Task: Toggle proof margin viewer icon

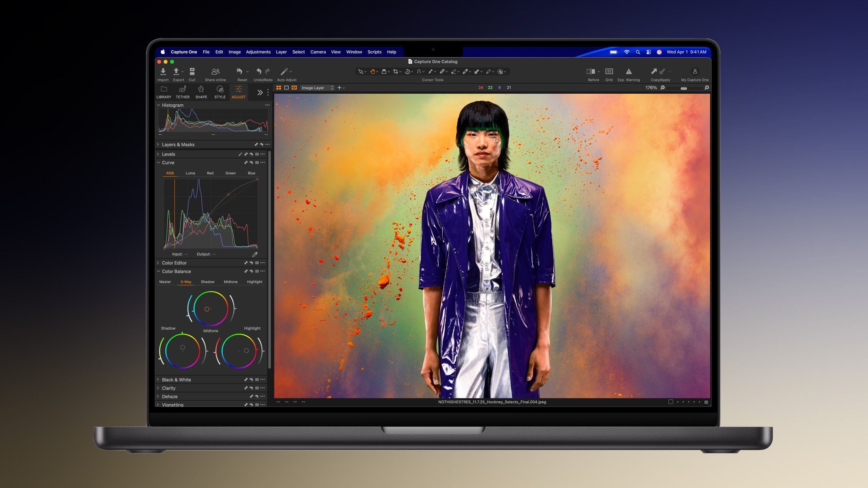Action: click(294, 88)
